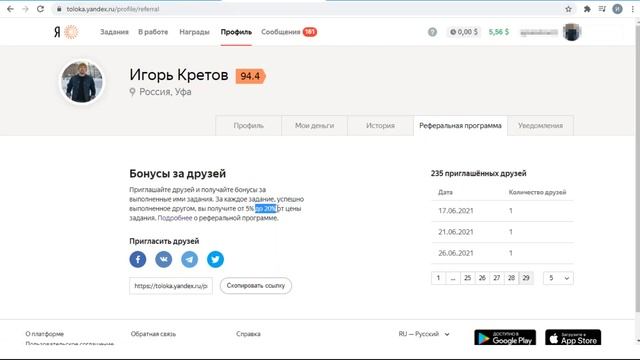Follow the Подробнее link
Viewport: 640px width, 360px height.
(x=175, y=218)
